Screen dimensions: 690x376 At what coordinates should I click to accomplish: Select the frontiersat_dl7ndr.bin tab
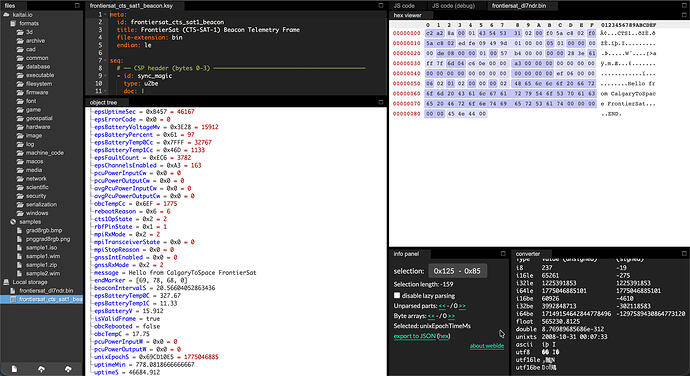coord(519,6)
